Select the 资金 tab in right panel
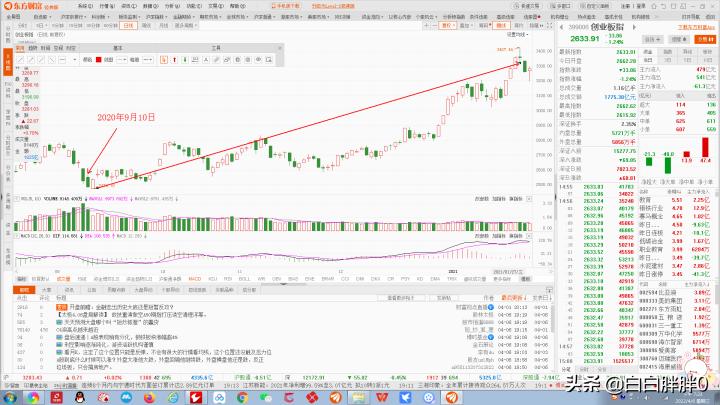720x405 pixels. coord(647,52)
